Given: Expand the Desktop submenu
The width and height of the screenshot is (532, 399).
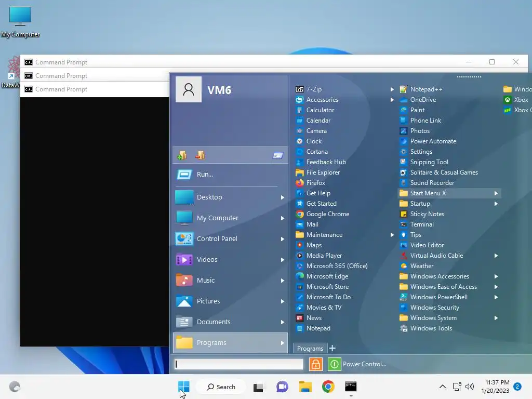Looking at the screenshot, I should pos(282,197).
